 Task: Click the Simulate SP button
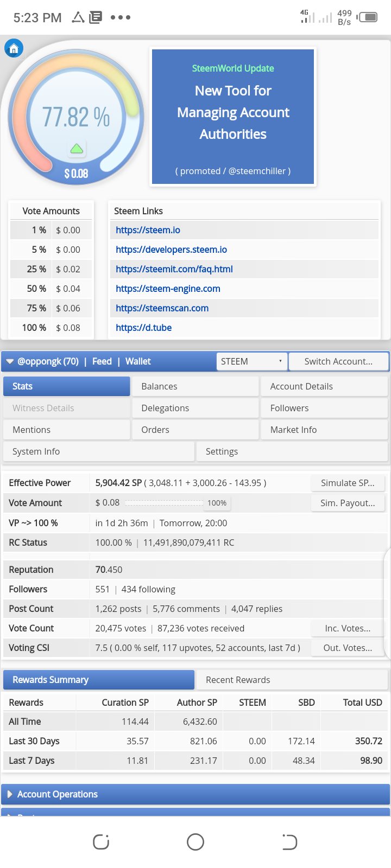(348, 483)
